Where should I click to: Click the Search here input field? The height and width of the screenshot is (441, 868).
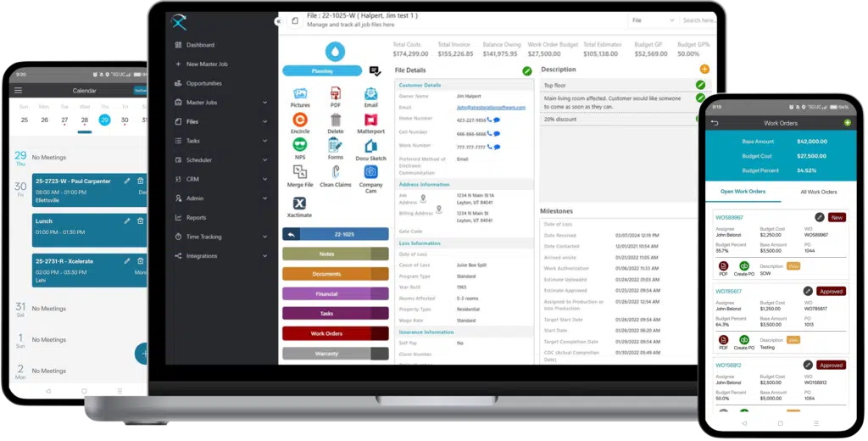pos(698,20)
